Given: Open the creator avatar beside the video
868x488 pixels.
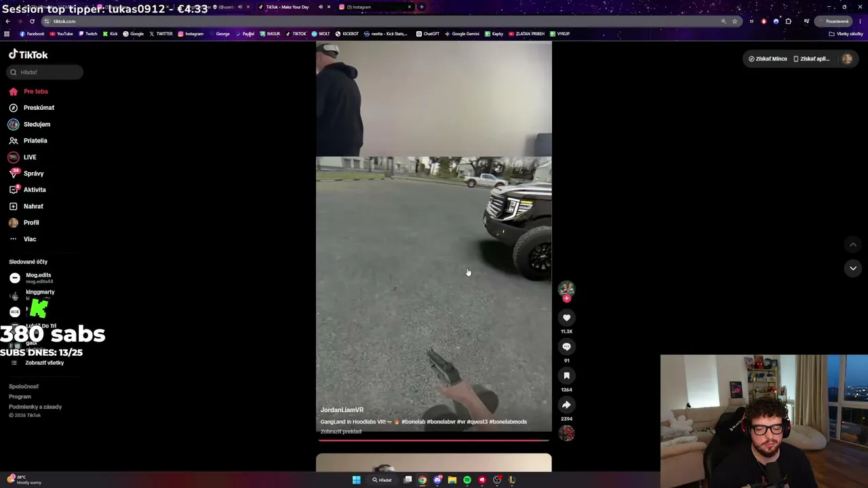Looking at the screenshot, I should click(566, 289).
